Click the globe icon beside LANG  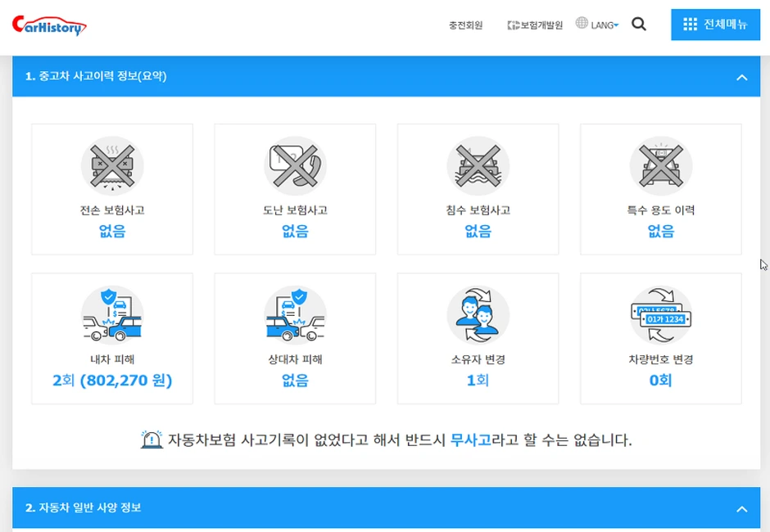pos(581,24)
